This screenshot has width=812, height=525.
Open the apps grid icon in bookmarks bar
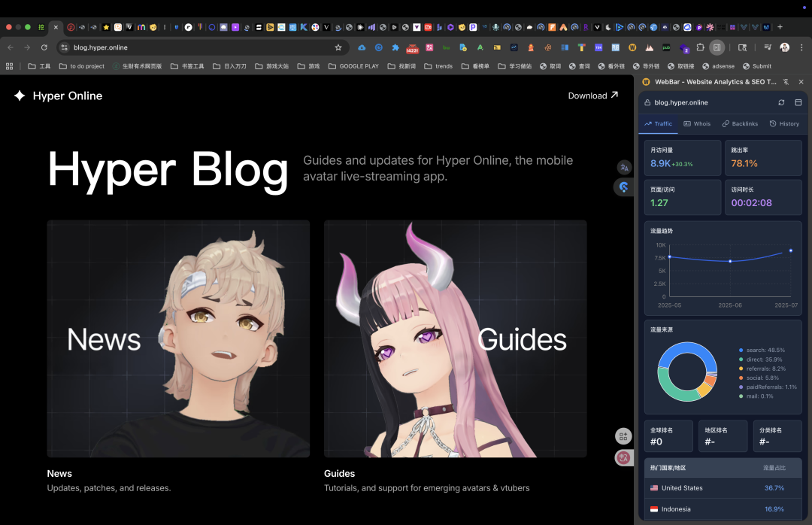(x=9, y=66)
